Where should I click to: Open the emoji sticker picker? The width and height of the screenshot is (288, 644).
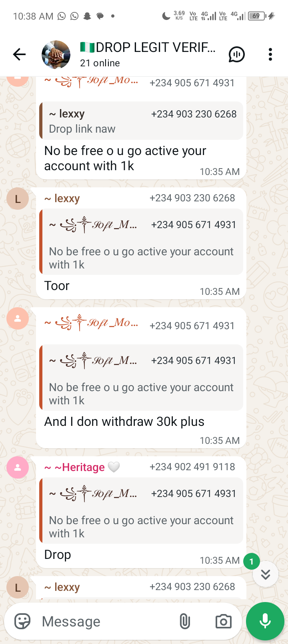22,621
